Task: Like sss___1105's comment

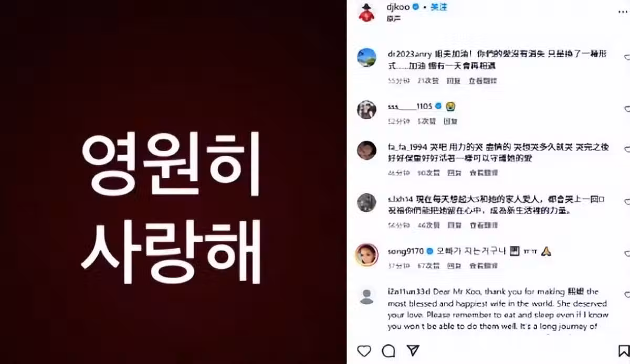Action: 627,109
